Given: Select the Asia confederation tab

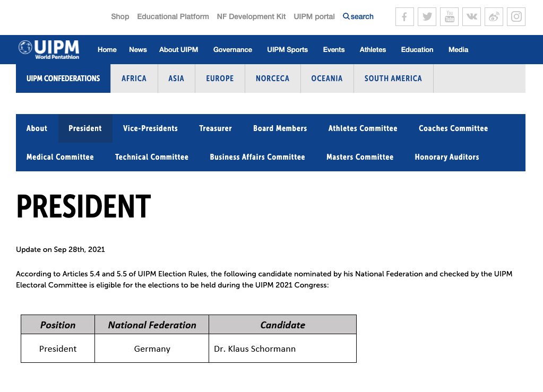Looking at the screenshot, I should [176, 79].
